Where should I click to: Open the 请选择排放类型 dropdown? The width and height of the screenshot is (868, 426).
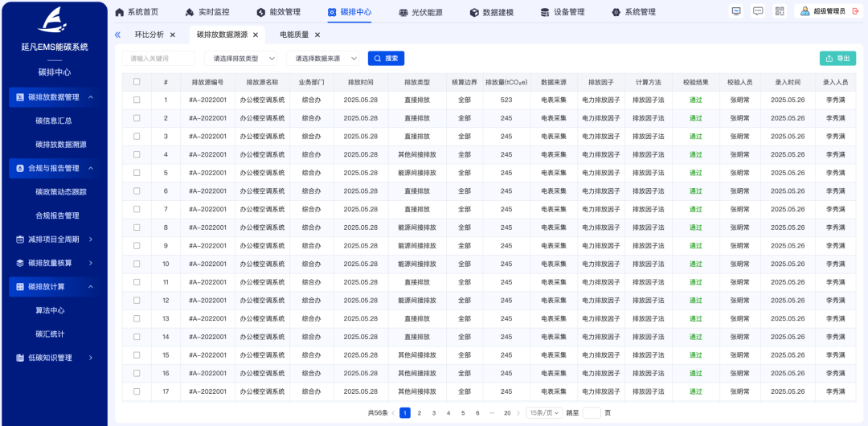[241, 59]
